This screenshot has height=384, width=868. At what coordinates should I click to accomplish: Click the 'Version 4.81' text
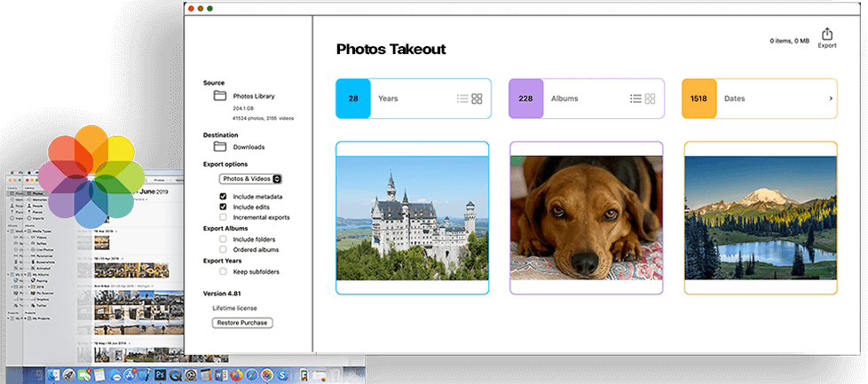(x=222, y=294)
